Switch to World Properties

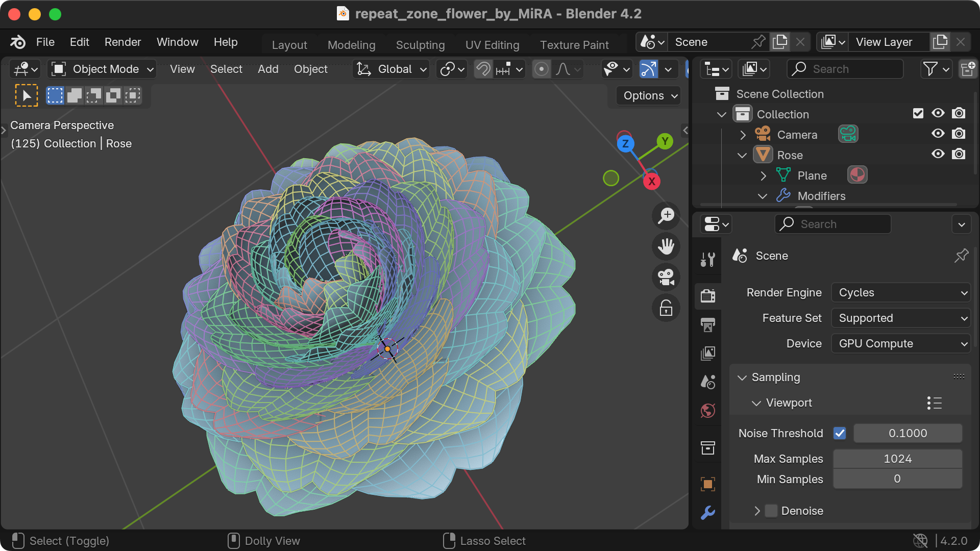pyautogui.click(x=707, y=410)
